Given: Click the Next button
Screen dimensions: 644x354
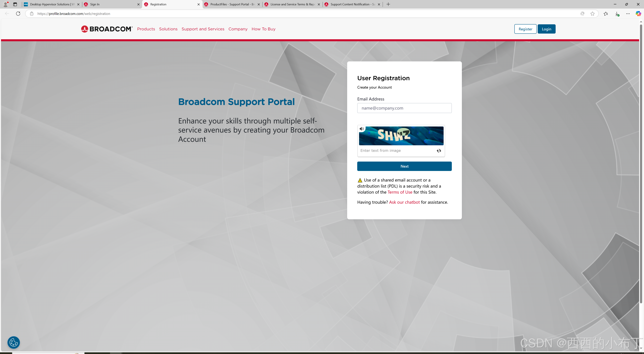Looking at the screenshot, I should pos(404,166).
